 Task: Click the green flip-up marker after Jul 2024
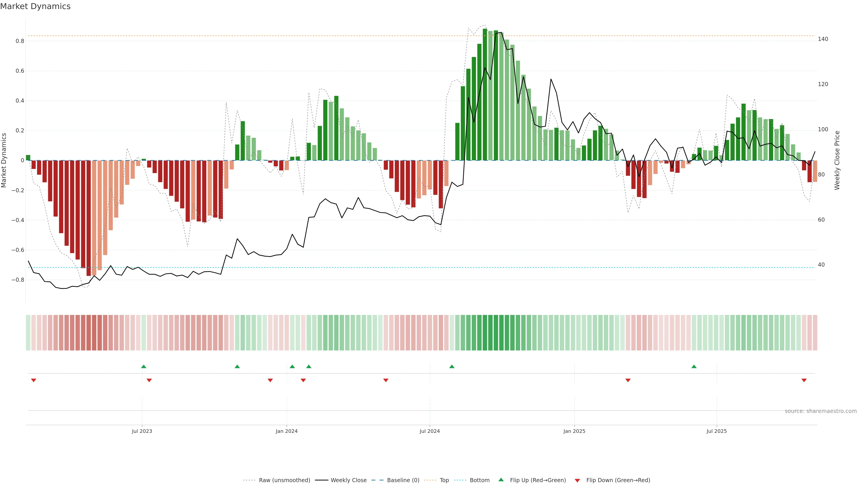coord(452,366)
